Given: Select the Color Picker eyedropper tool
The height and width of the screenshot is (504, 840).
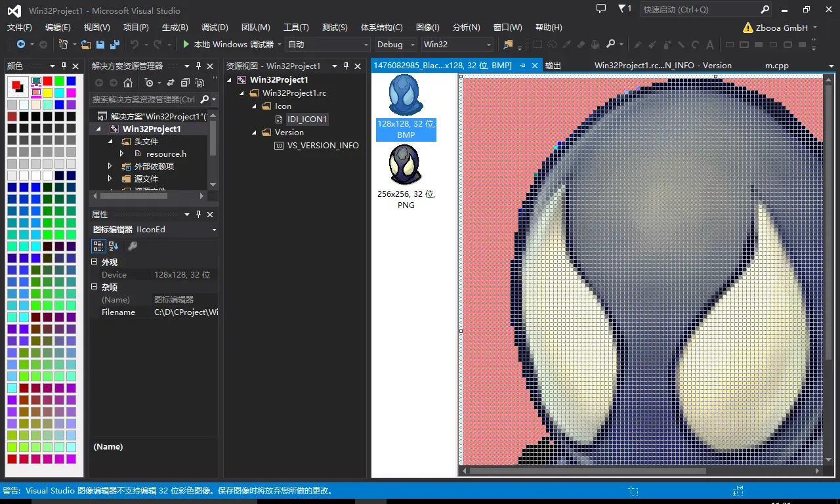Looking at the screenshot, I should [x=566, y=44].
